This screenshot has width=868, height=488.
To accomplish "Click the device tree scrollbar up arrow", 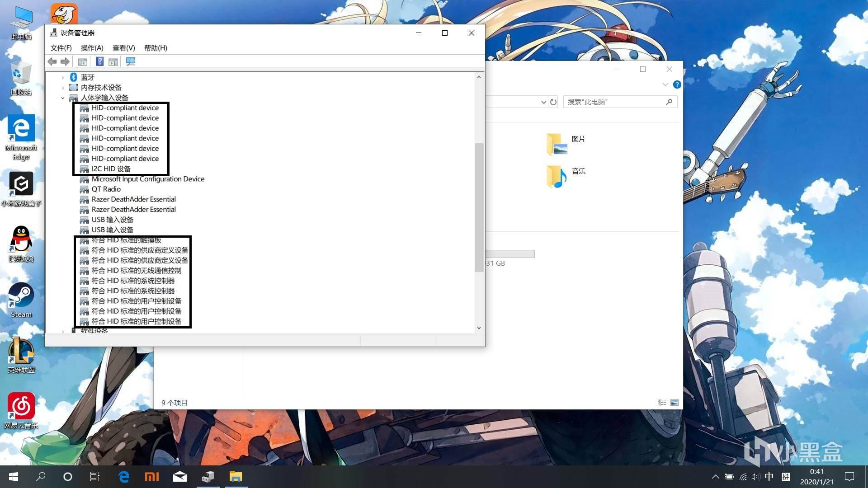I will click(479, 77).
